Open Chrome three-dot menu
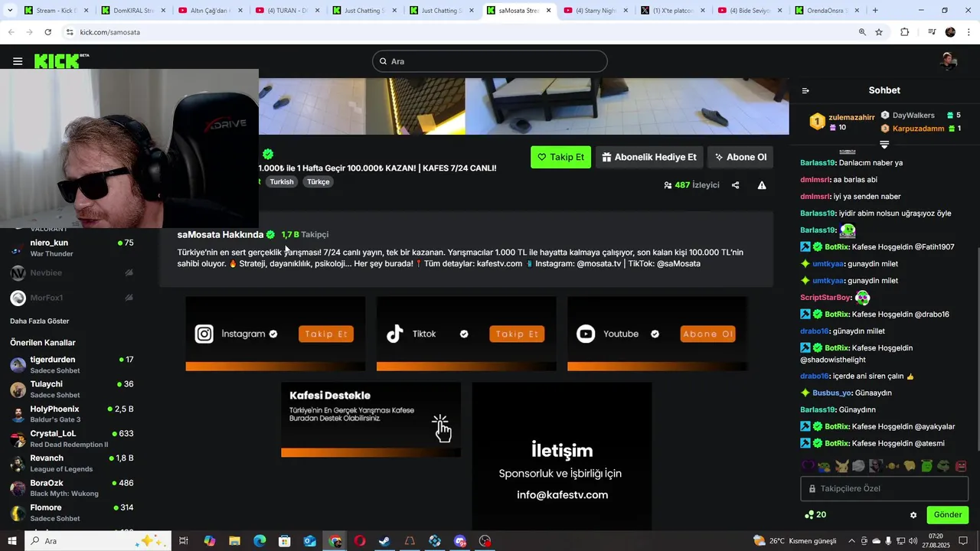 coord(969,32)
